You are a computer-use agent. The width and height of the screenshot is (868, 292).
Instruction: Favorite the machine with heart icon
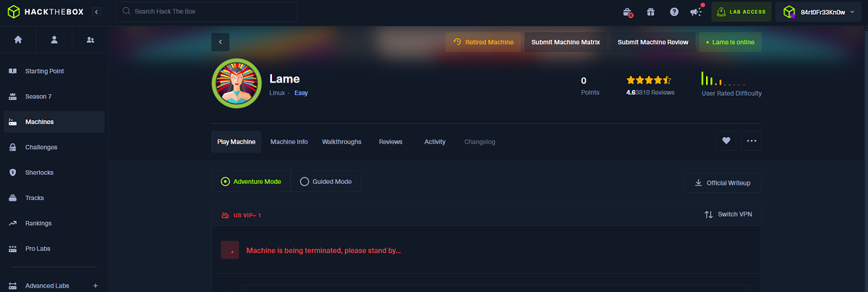726,141
